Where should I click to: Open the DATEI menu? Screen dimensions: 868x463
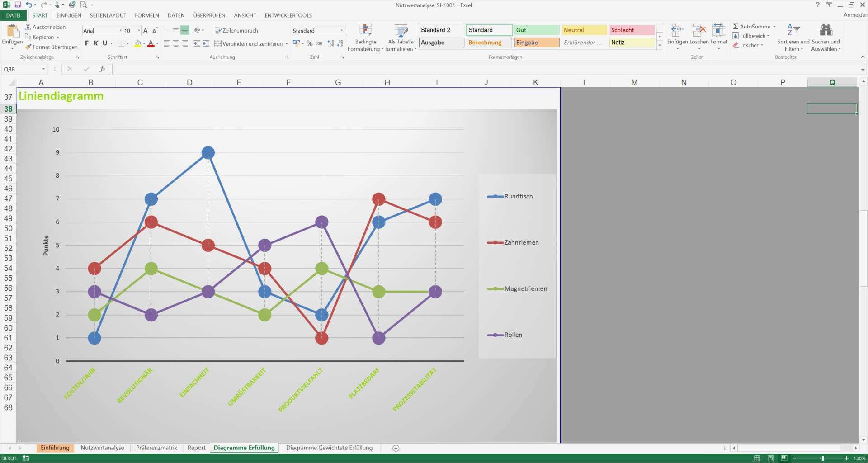coord(14,15)
